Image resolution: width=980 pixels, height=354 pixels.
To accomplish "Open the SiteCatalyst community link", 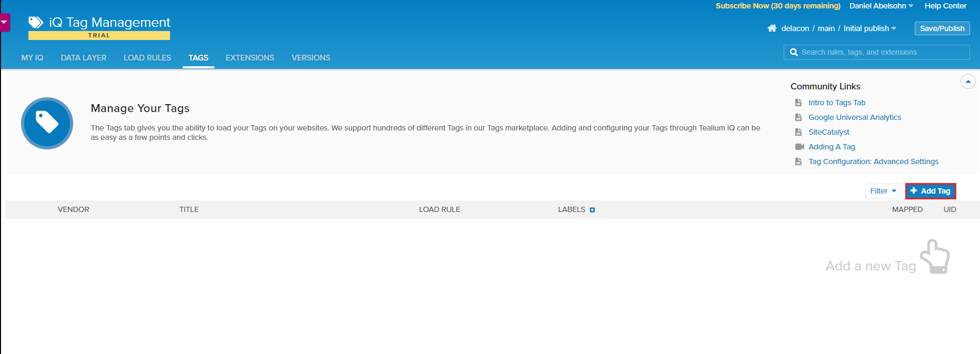I will pos(829,132).
